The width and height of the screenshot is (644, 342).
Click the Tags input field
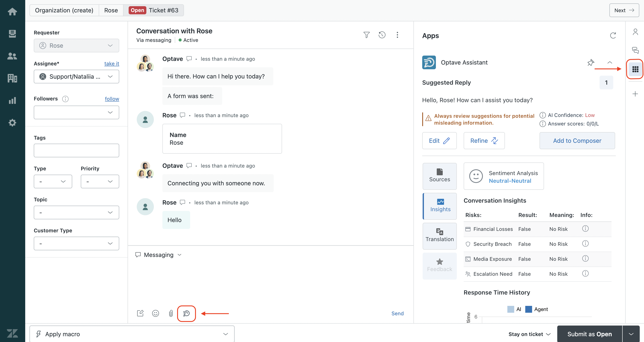[x=76, y=150]
